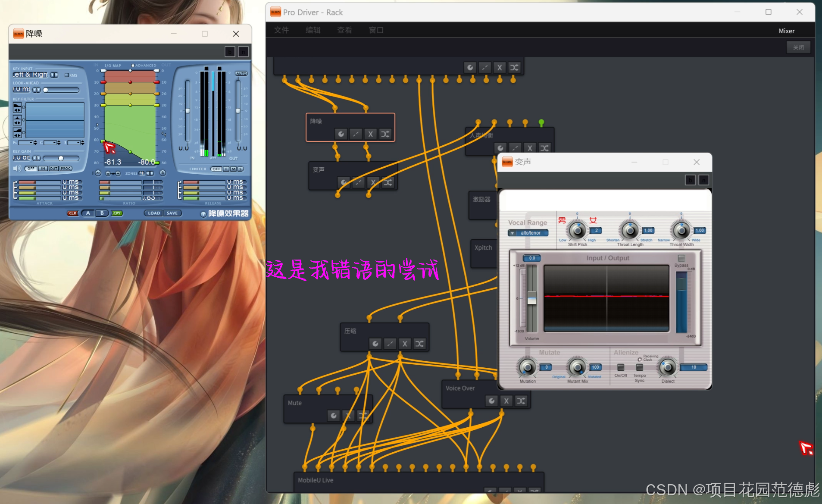The image size is (822, 504).
Task: Select preset slot A in 降噪 plugin
Action: [88, 213]
